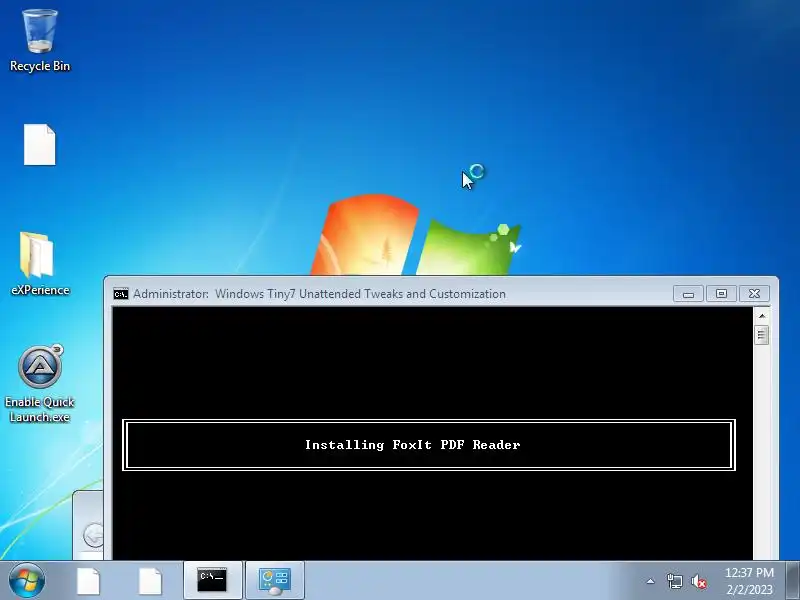Screen dimensions: 800x600
Task: Launch Enable Quick Launch.exe icon
Action: click(40, 384)
